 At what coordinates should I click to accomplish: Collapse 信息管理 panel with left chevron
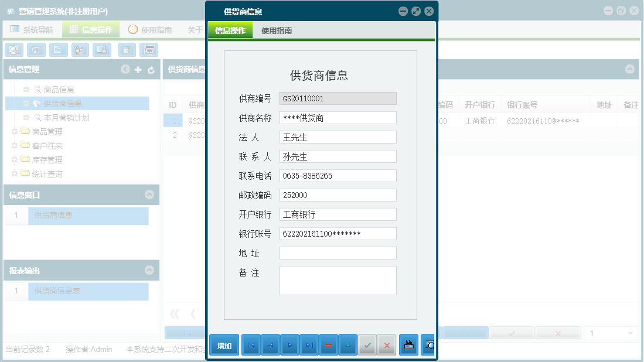coord(125,69)
